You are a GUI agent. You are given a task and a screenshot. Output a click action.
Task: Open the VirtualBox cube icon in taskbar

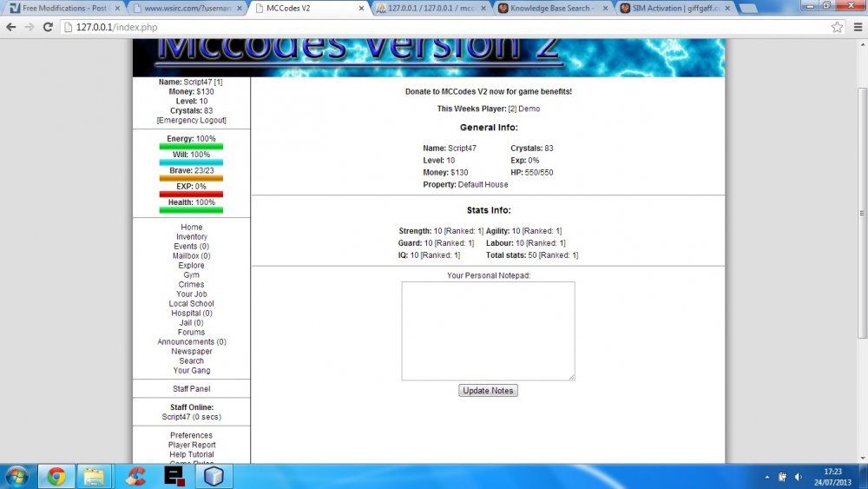(214, 476)
